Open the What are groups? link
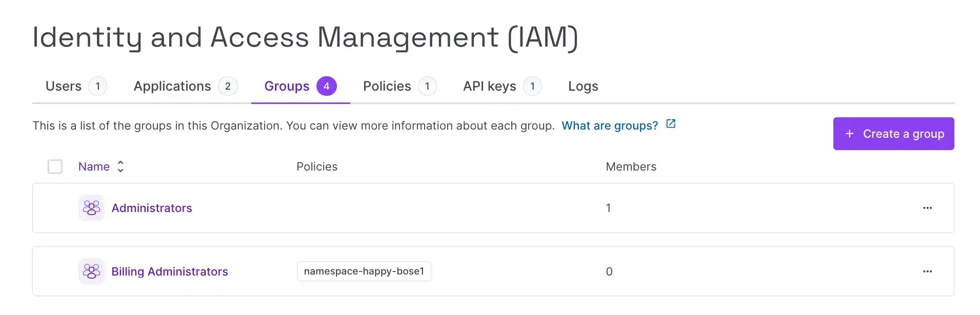The width and height of the screenshot is (980, 315). coord(609,126)
